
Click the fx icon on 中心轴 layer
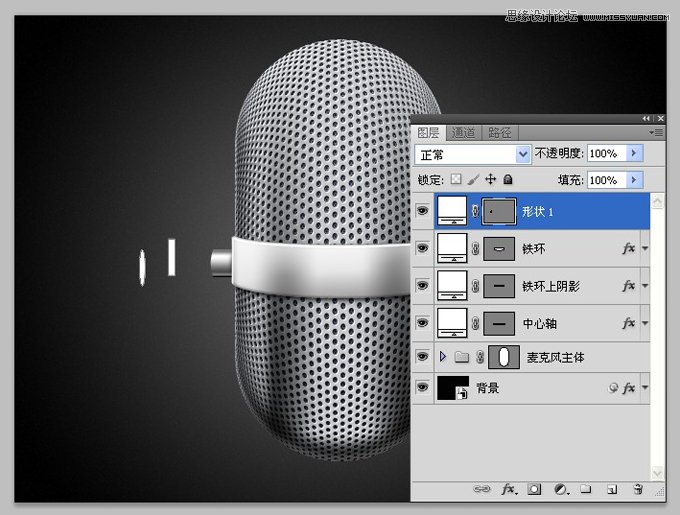pos(629,323)
